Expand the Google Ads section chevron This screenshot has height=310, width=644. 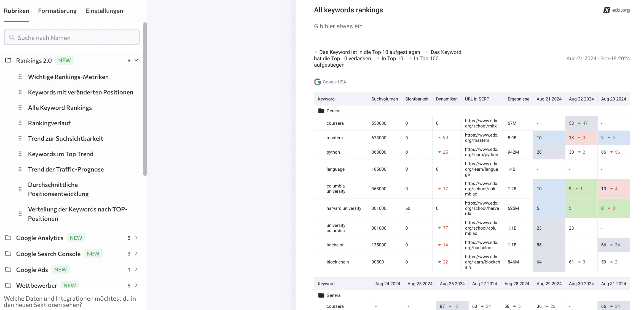tap(136, 270)
